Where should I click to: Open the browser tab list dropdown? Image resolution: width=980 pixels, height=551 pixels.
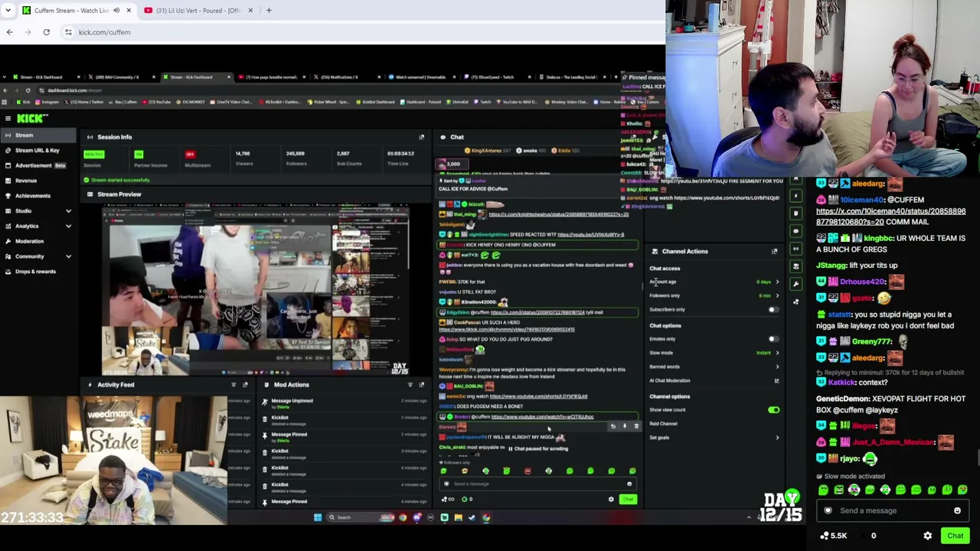point(8,11)
